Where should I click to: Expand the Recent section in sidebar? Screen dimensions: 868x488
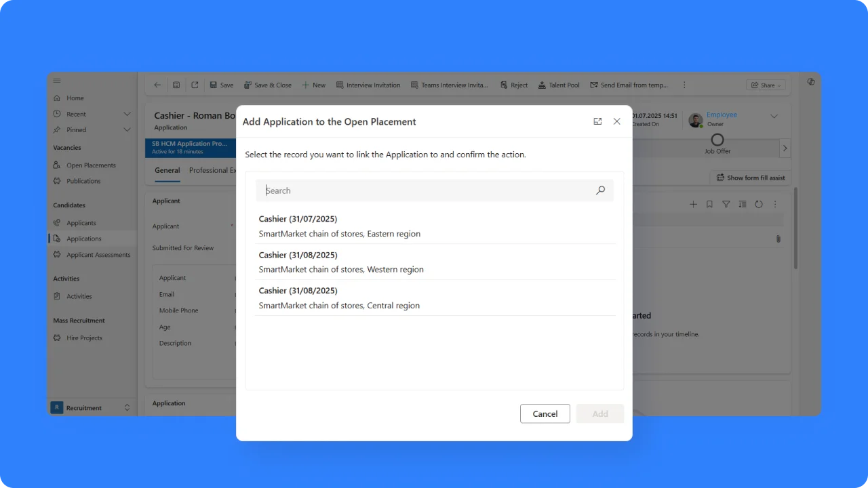point(127,114)
